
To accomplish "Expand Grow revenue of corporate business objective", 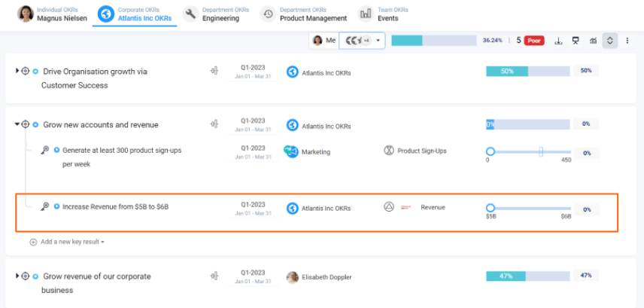I will point(17,276).
